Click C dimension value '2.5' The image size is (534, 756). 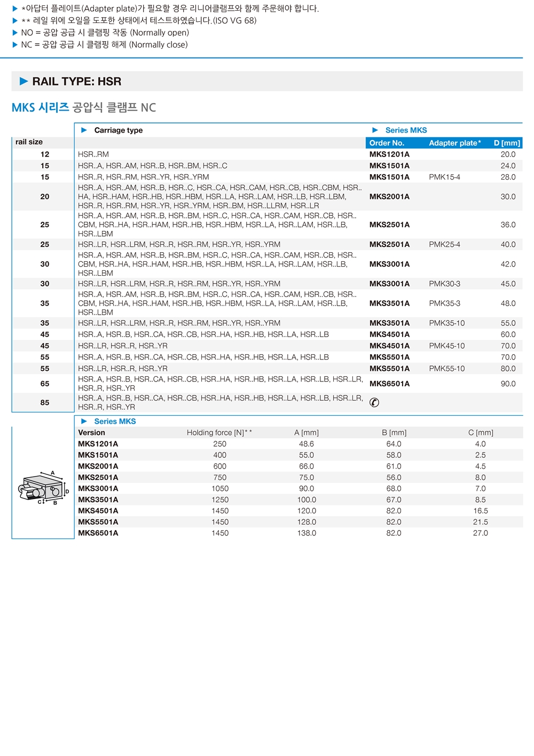point(481,455)
